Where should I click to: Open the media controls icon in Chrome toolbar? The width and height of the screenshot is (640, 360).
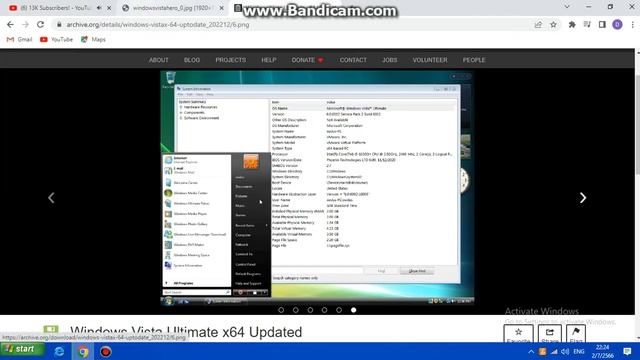click(587, 24)
